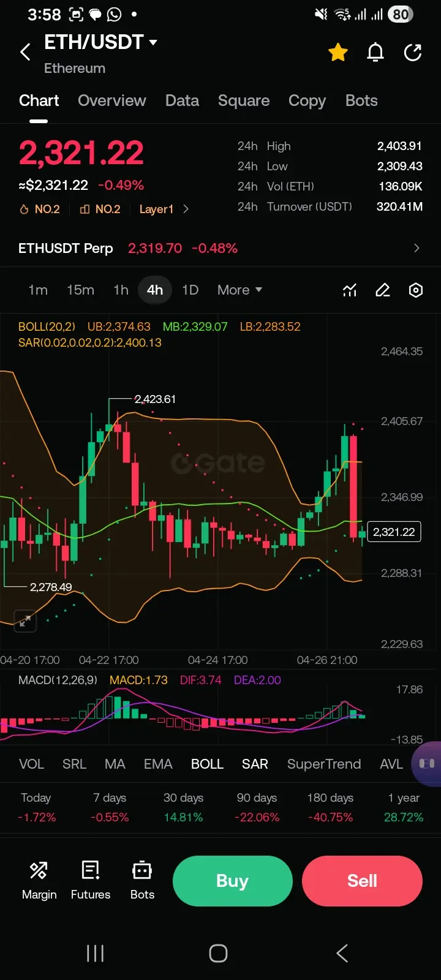Toggle the SuperTrend indicator
The height and width of the screenshot is (980, 441).
324,764
